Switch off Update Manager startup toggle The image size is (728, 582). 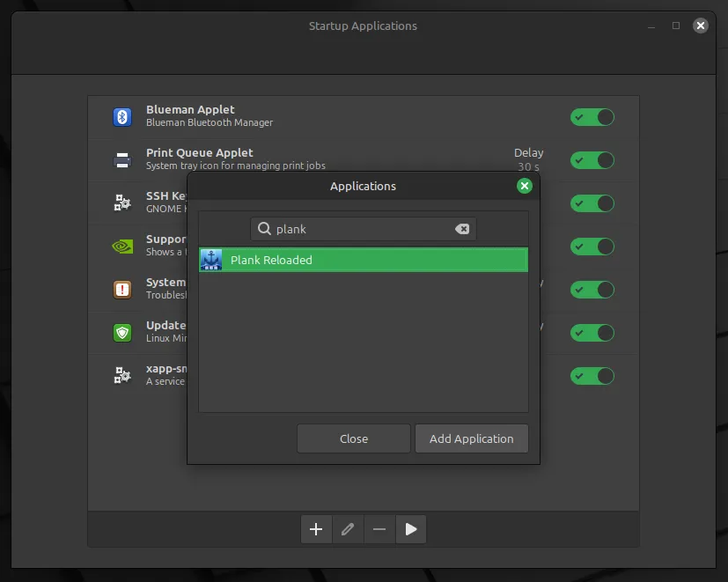point(592,333)
